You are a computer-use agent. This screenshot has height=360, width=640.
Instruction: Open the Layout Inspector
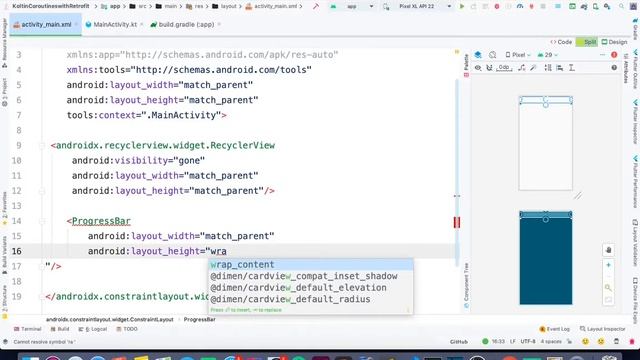click(x=602, y=329)
